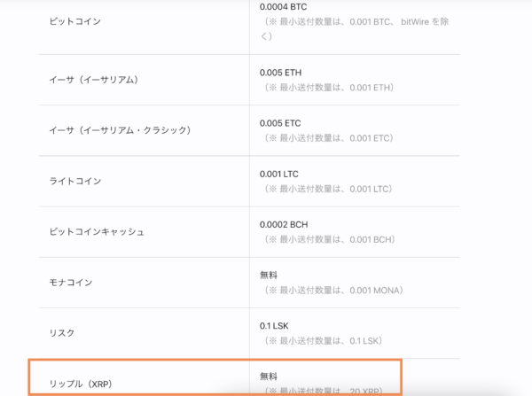
Task: Click the 0.001 ETC minimum amount note
Action: (x=329, y=138)
